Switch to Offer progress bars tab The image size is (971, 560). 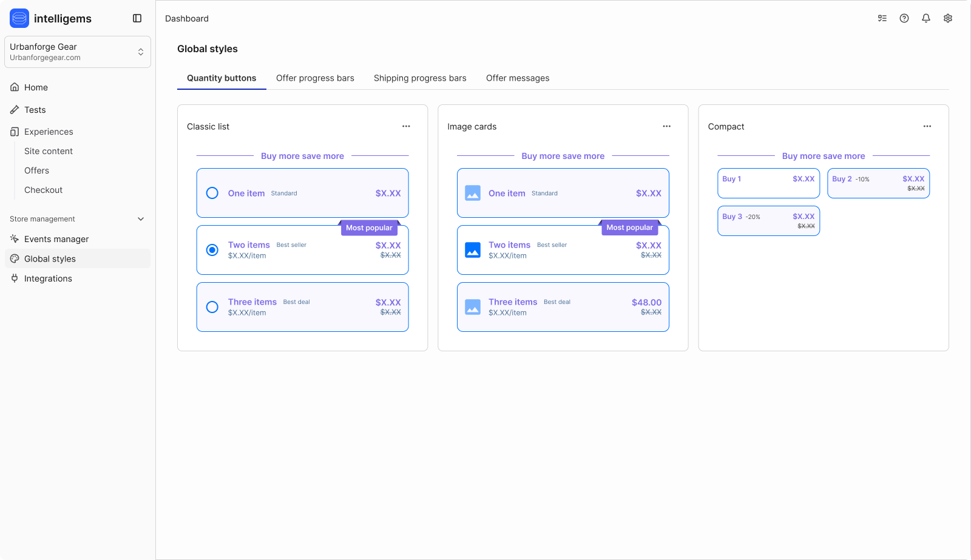315,78
